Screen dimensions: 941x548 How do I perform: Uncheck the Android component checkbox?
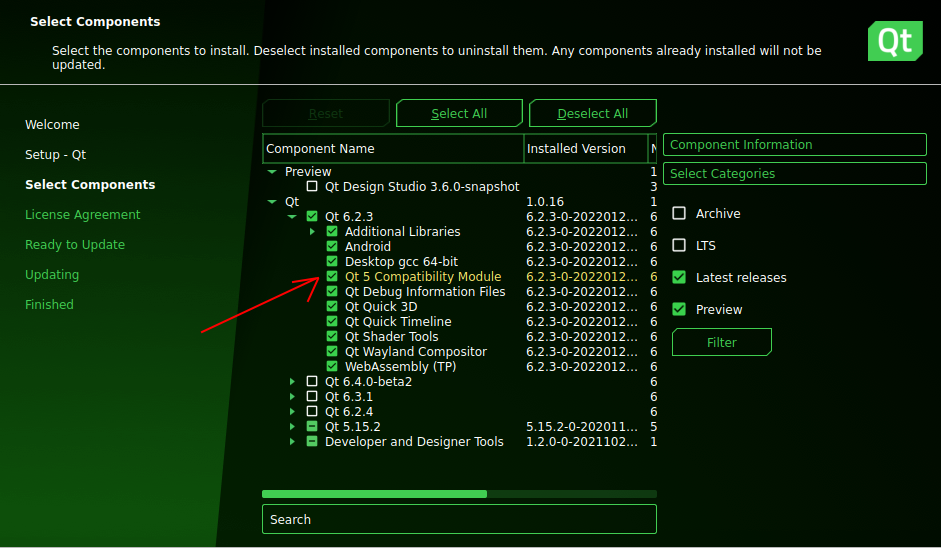pyautogui.click(x=332, y=246)
